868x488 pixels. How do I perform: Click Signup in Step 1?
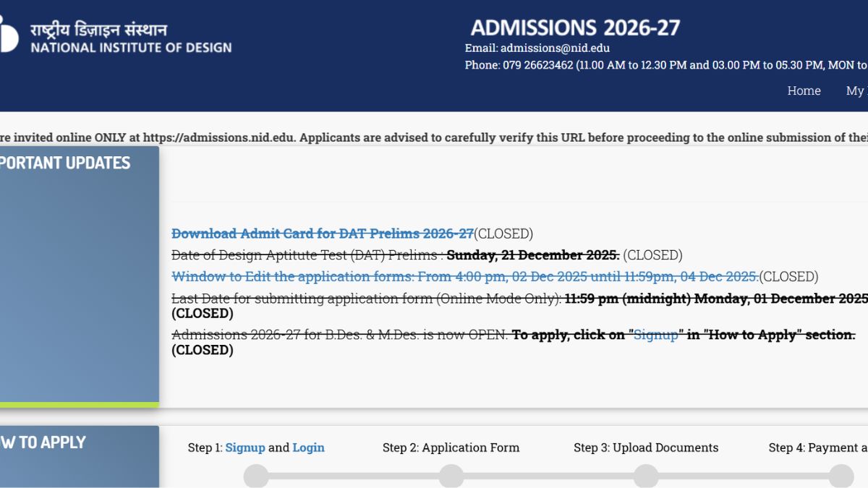point(245,448)
